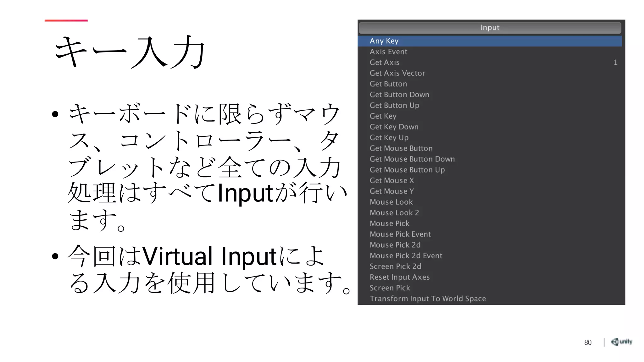Choose Get Key Up item

click(389, 138)
